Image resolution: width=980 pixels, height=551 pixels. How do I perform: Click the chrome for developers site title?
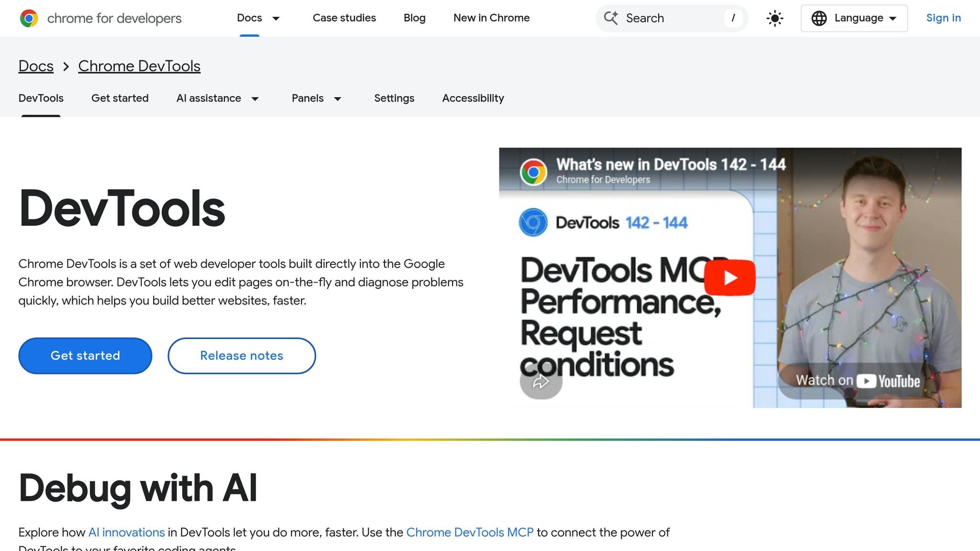coord(114,18)
